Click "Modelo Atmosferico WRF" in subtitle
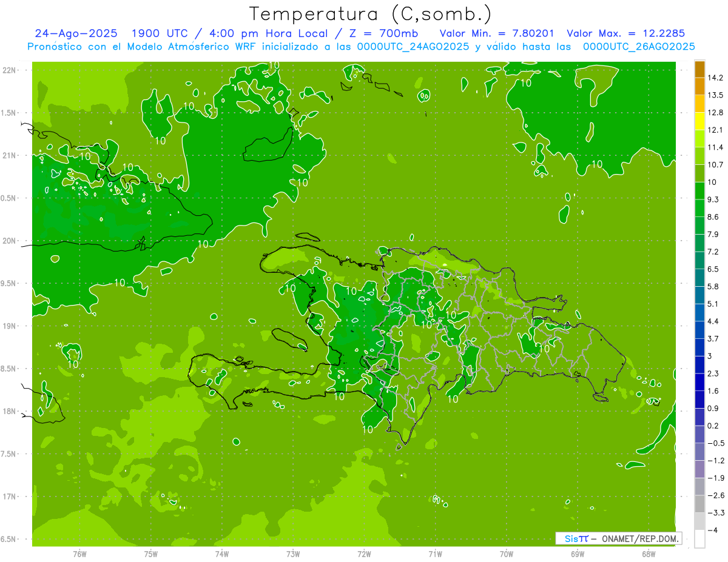728x562 pixels. point(192,47)
